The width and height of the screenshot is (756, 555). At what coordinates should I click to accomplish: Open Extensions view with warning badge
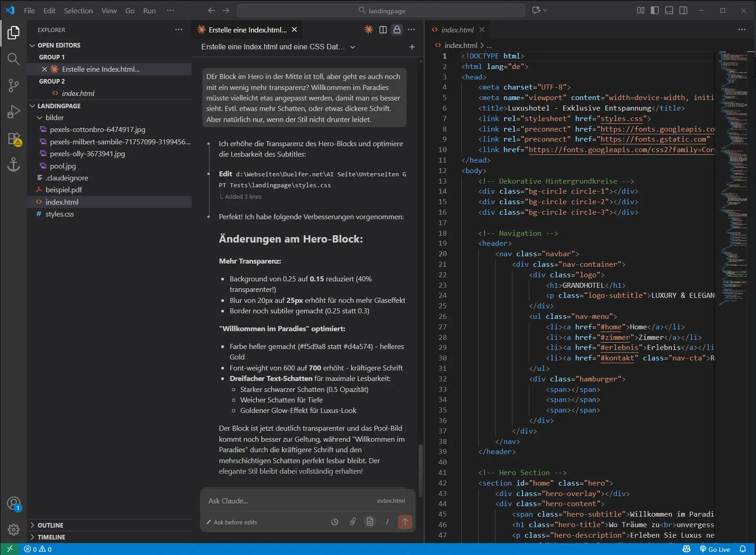(14, 138)
